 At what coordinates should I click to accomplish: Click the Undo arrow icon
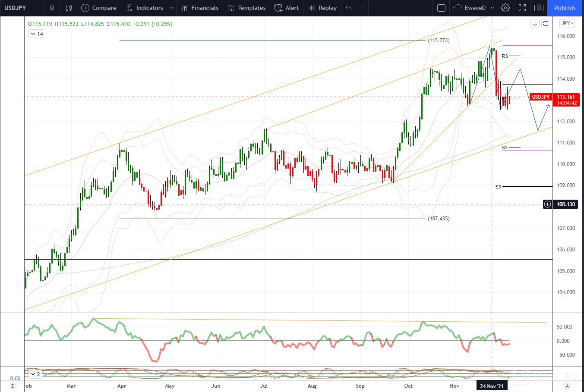(x=349, y=8)
